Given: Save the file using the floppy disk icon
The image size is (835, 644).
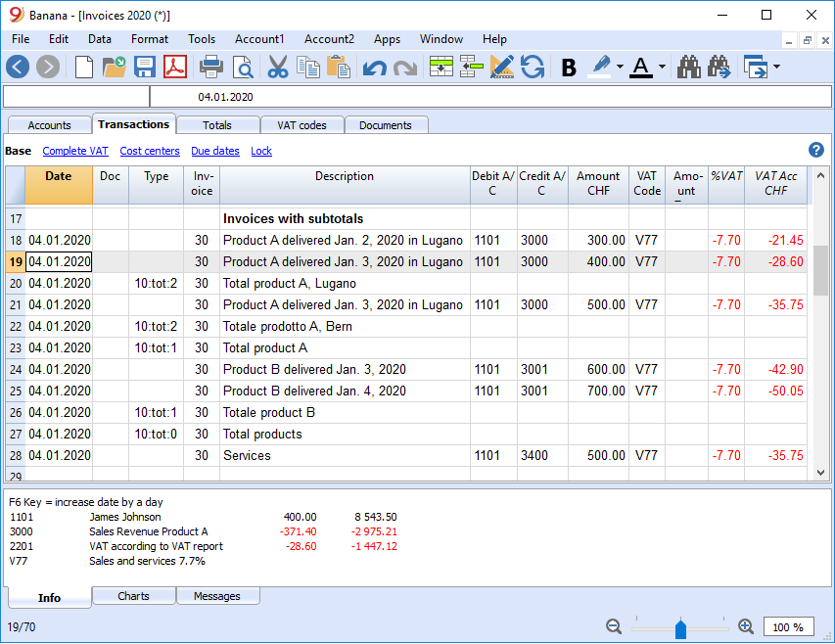Looking at the screenshot, I should [x=144, y=68].
